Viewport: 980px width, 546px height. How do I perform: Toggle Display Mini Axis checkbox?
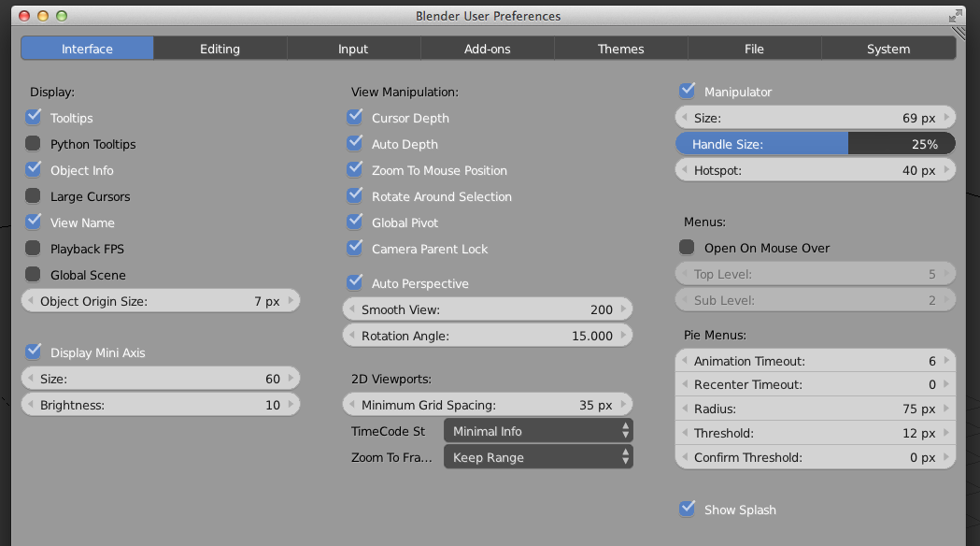(33, 352)
